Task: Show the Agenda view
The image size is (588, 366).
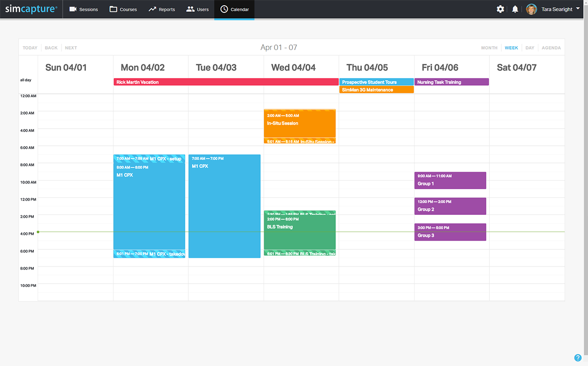Action: (x=551, y=48)
